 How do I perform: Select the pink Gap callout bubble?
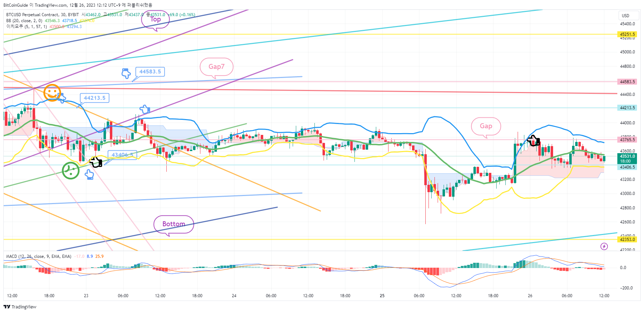[x=486, y=127]
